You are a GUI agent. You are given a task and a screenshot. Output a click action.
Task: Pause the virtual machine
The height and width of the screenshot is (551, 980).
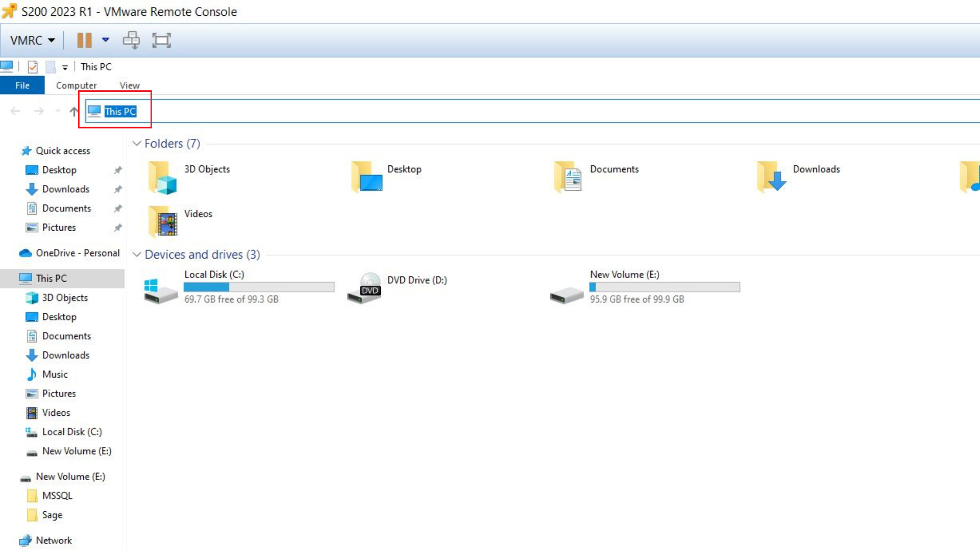[x=84, y=40]
